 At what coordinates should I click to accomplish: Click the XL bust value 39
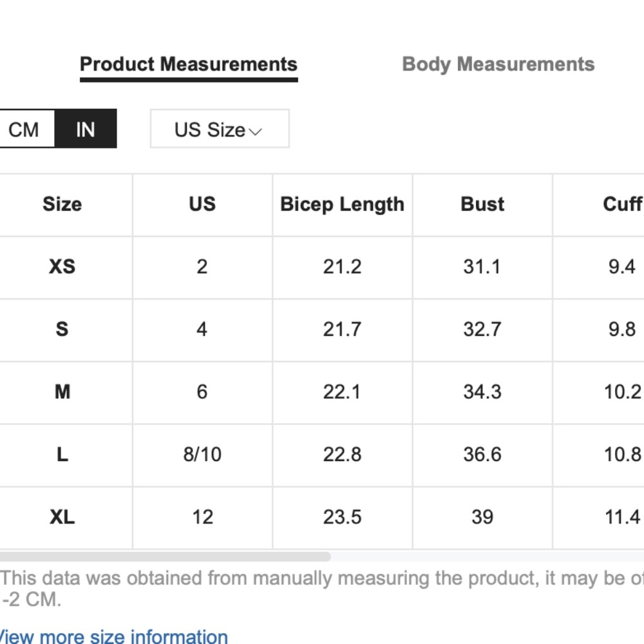click(482, 516)
